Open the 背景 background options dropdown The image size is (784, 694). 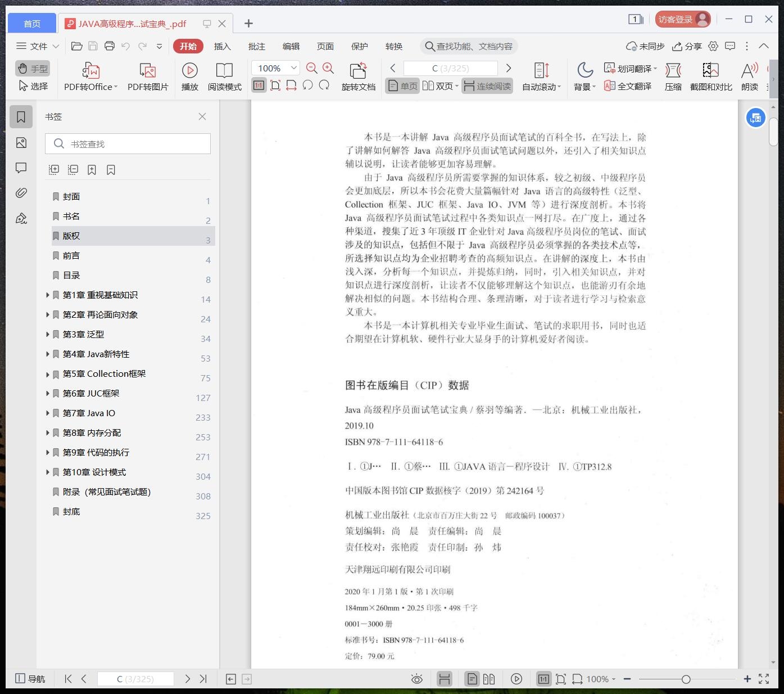pyautogui.click(x=584, y=77)
